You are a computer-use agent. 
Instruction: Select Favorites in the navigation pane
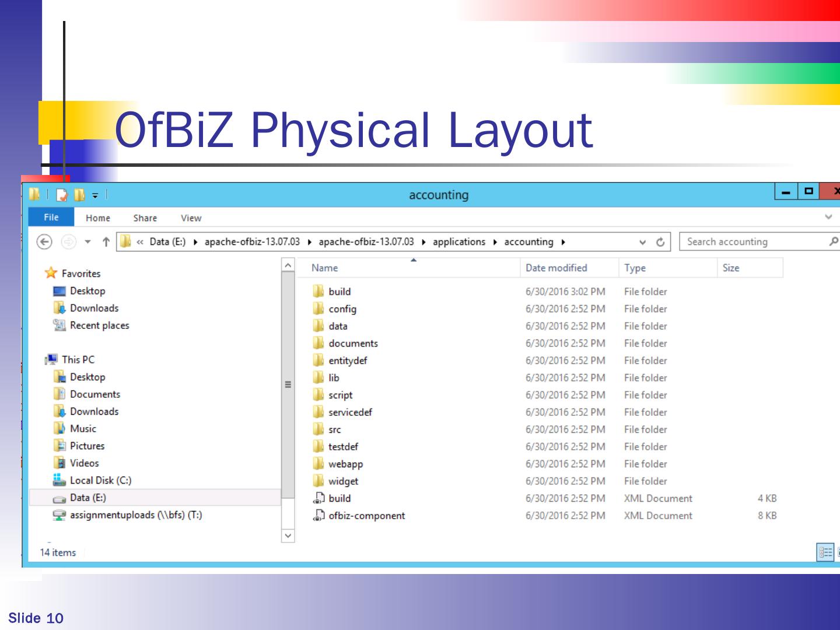(x=81, y=274)
